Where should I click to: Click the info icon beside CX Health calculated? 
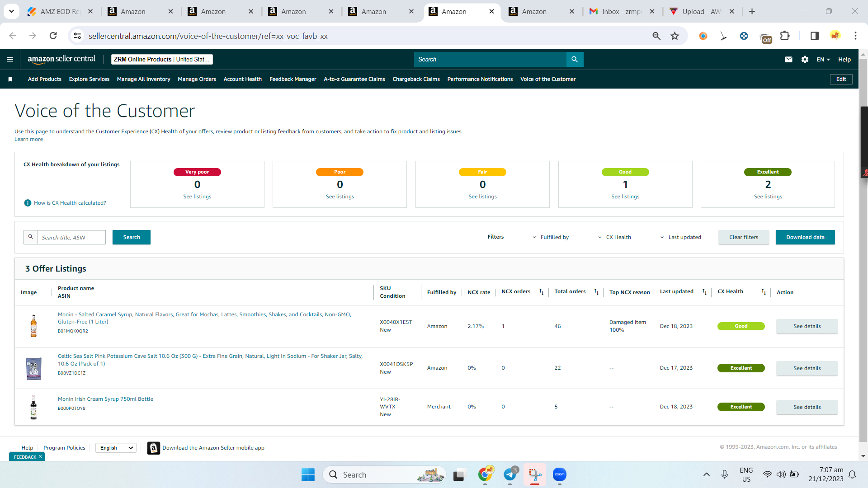coord(28,203)
